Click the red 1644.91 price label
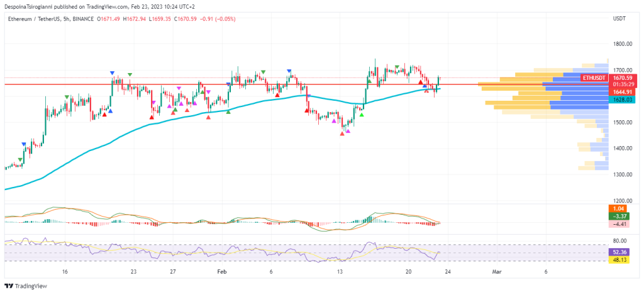Image resolution: width=644 pixels, height=294 pixels. pos(623,92)
